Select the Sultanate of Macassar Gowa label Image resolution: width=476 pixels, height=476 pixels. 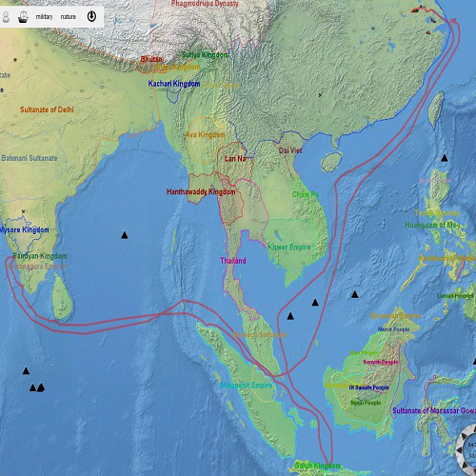pyautogui.click(x=434, y=410)
